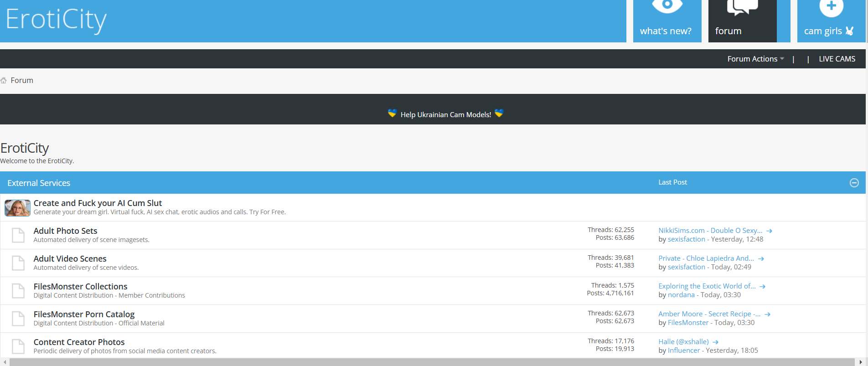The width and height of the screenshot is (868, 366).
Task: Open the Halle (@xshalle) post
Action: 683,342
